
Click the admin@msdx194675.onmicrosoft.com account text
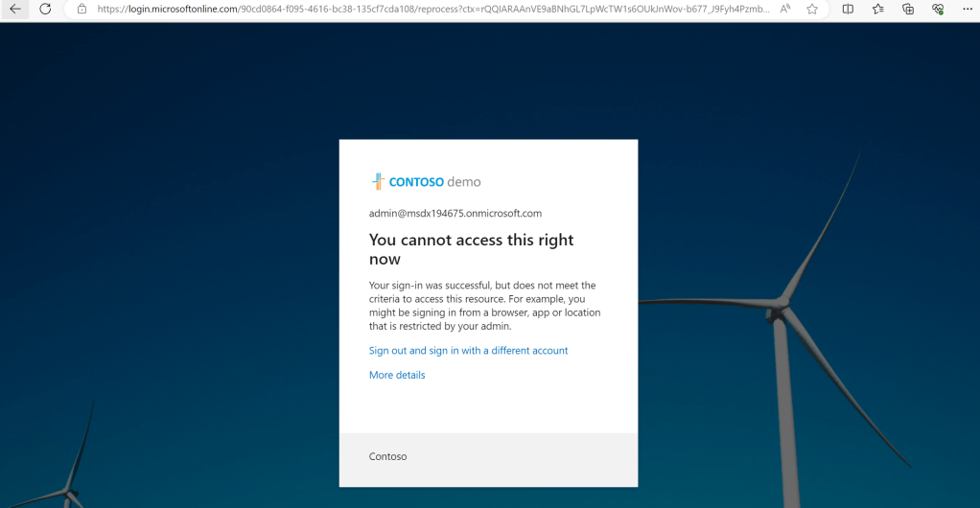pos(455,214)
